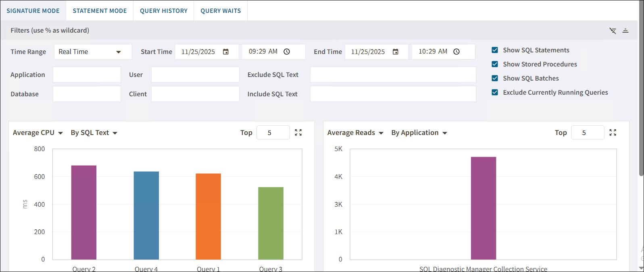Image resolution: width=644 pixels, height=272 pixels.
Task: Open the Start Time calendar picker
Action: [226, 52]
